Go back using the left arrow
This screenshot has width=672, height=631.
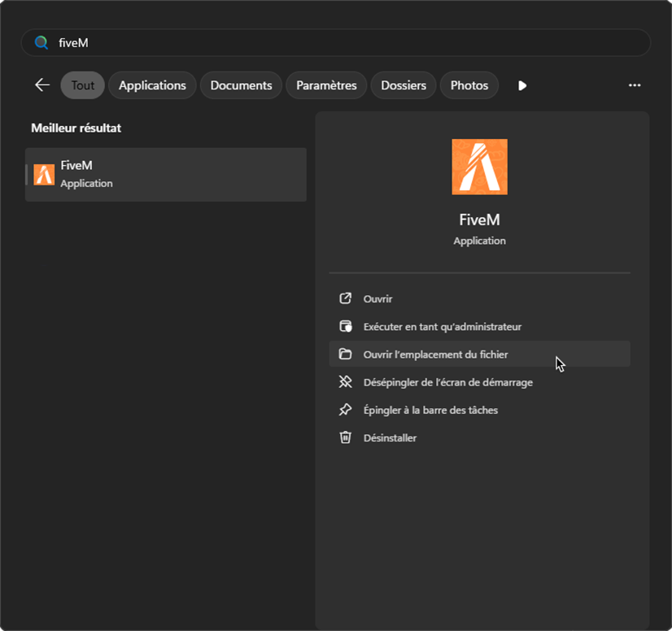[x=42, y=85]
